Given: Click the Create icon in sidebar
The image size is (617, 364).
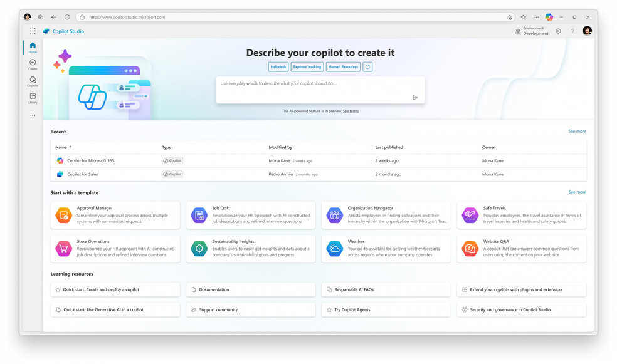Looking at the screenshot, I should (33, 64).
